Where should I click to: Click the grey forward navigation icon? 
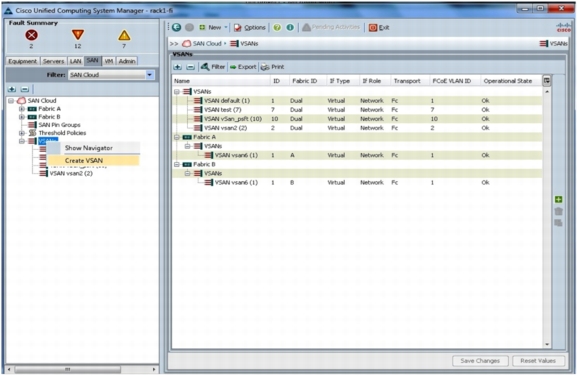[189, 27]
